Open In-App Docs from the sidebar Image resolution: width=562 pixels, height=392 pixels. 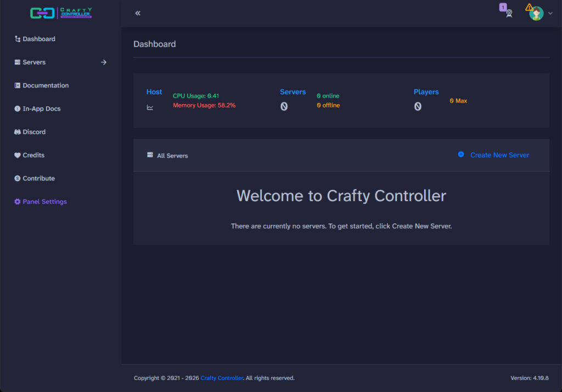(x=42, y=109)
